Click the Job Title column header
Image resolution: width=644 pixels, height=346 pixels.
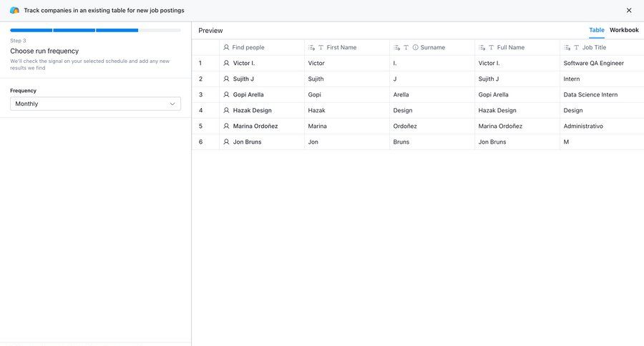[x=602, y=47]
